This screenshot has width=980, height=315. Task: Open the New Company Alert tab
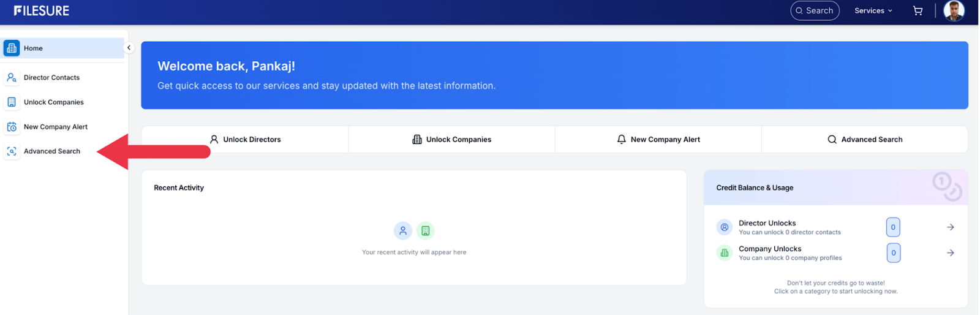658,140
